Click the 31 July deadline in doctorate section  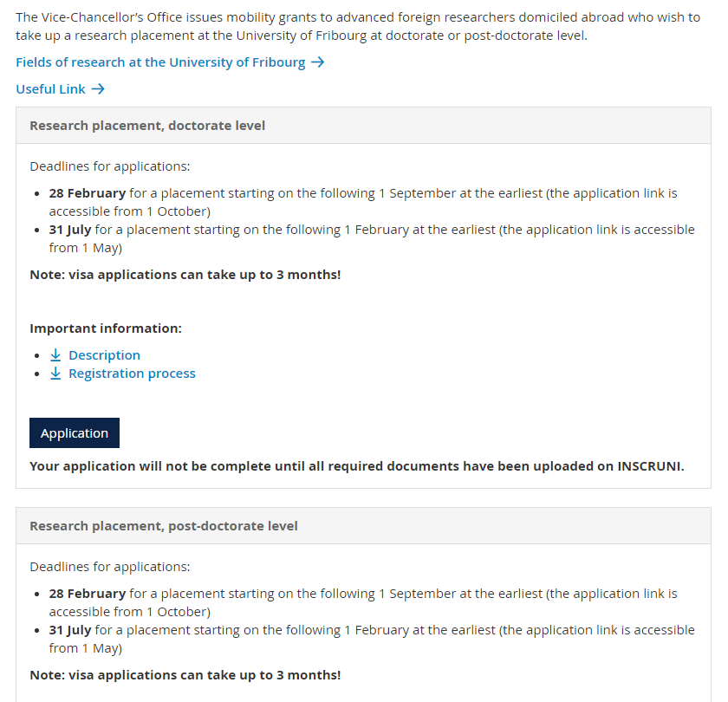coord(71,230)
